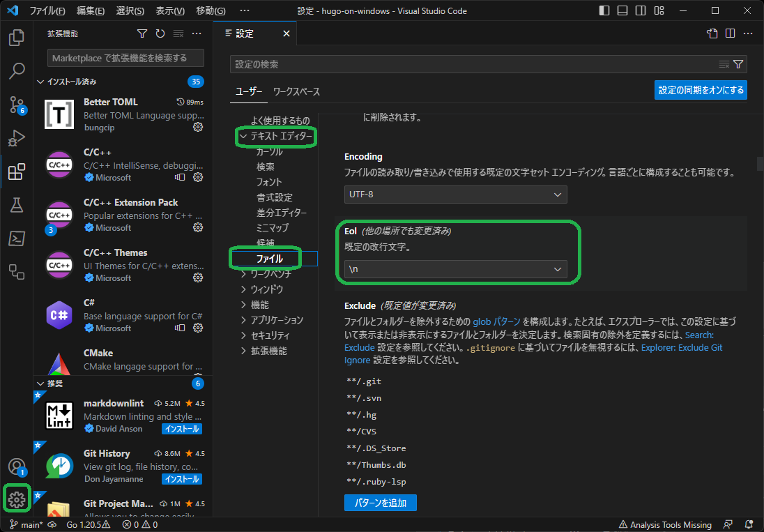The height and width of the screenshot is (532, 764).
Task: Open the Explorer view in activity bar
Action: coord(17,38)
